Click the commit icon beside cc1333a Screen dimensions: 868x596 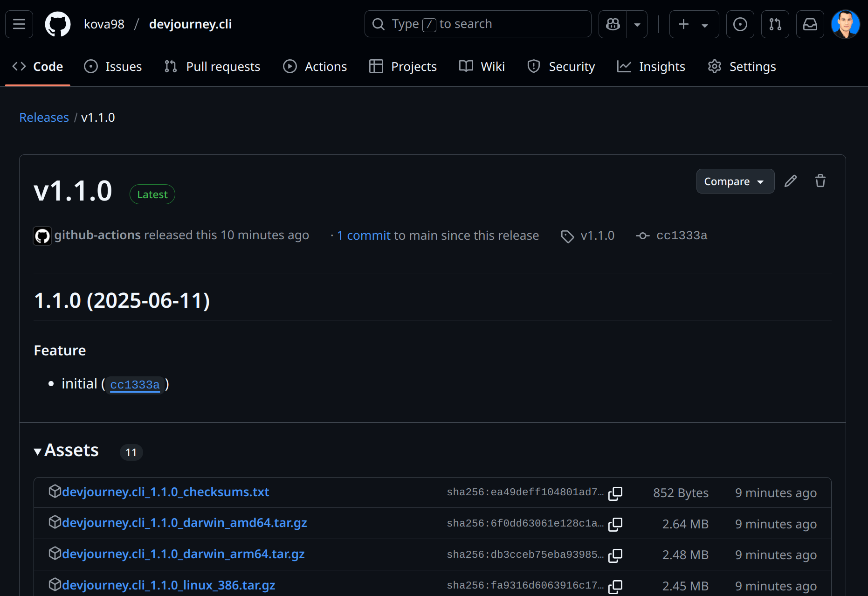click(x=643, y=236)
